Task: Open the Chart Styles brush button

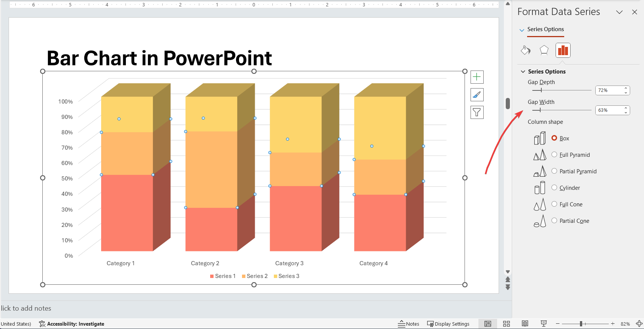Action: [477, 95]
